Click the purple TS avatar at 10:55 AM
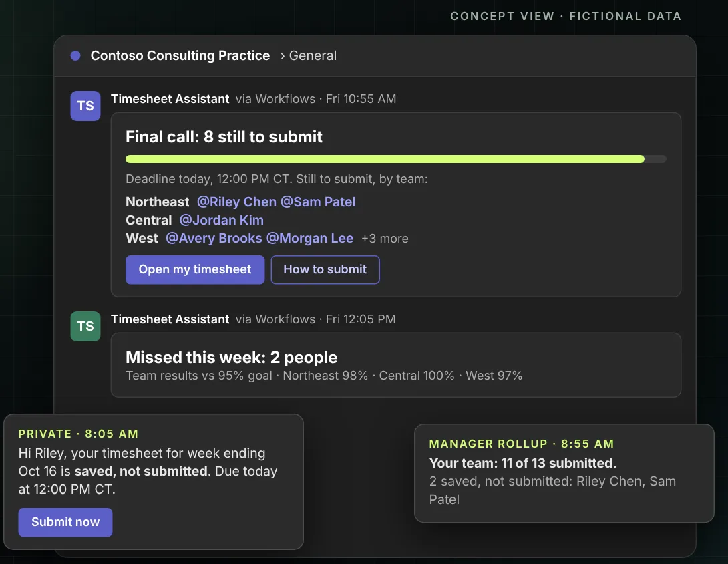This screenshot has height=564, width=728. pyautogui.click(x=85, y=106)
